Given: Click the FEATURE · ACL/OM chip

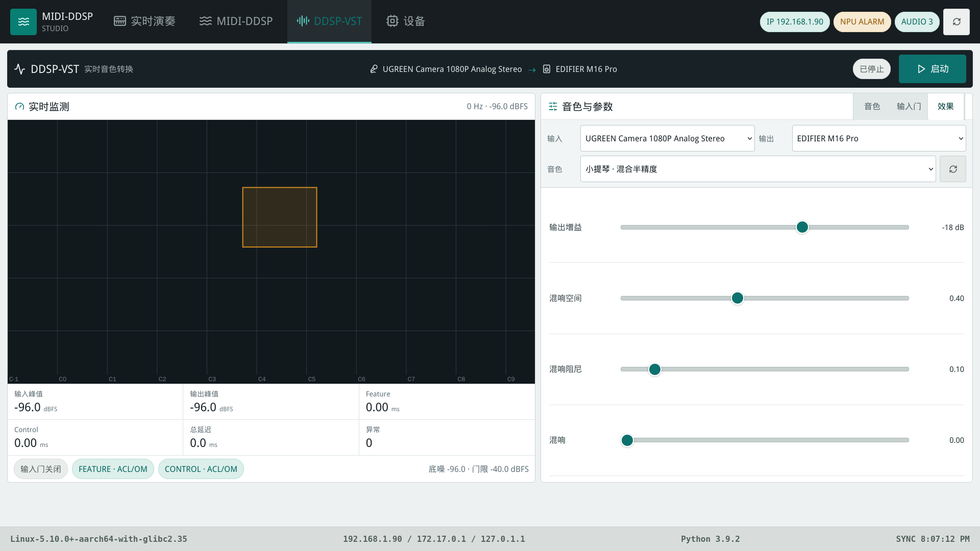Looking at the screenshot, I should tap(113, 469).
